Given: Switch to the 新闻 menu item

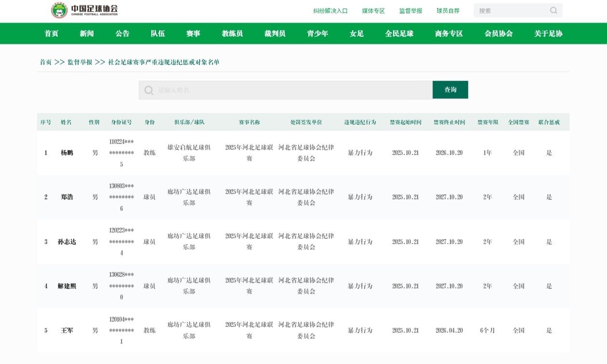Looking at the screenshot, I should click(87, 33).
